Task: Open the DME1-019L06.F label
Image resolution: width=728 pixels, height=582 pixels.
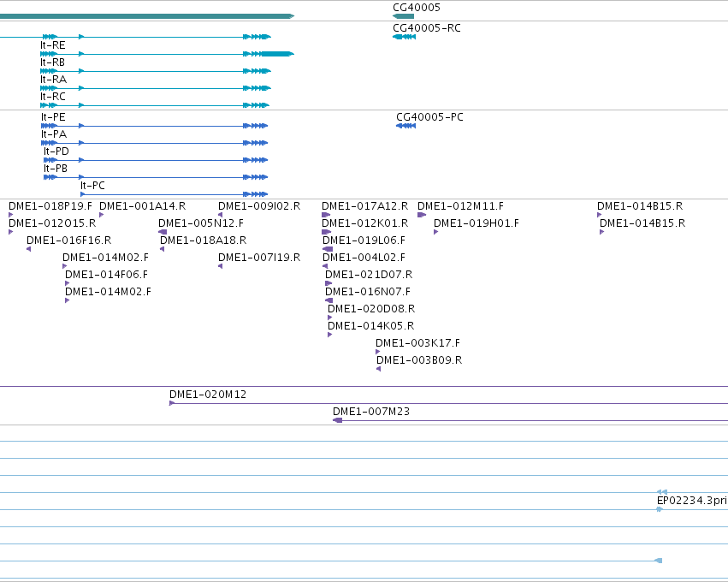Action: (364, 241)
